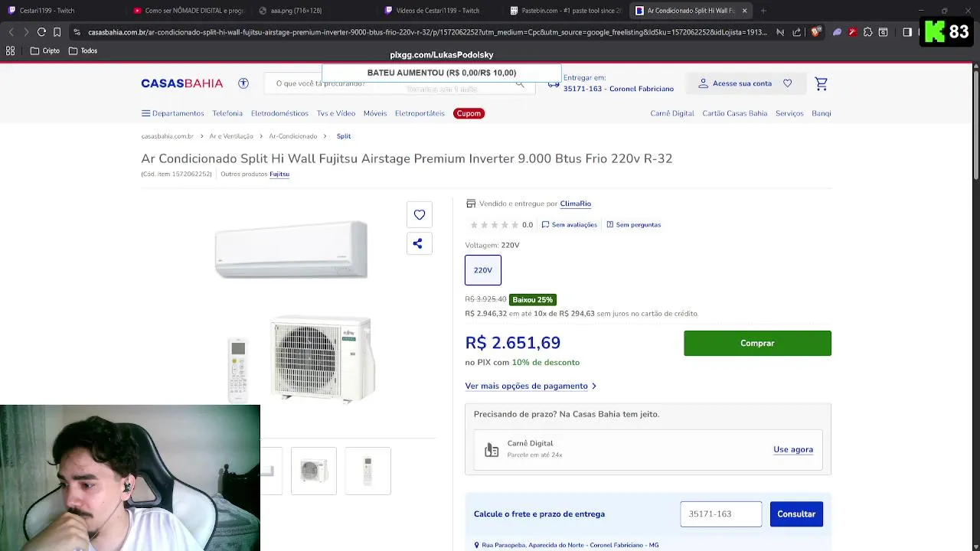This screenshot has height=551, width=980.
Task: Expand Ver mais opções de pagamento
Action: coord(530,386)
